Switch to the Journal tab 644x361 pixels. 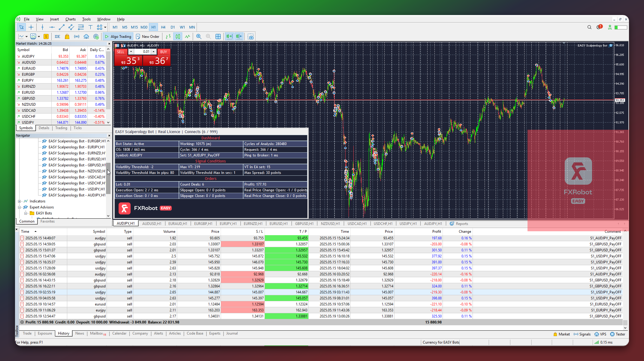click(x=232, y=333)
